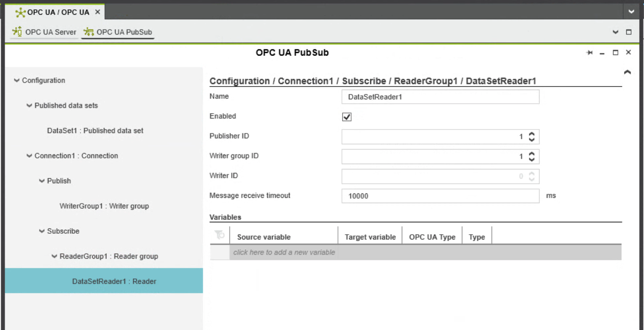
Task: Collapse the Publish node
Action: point(42,181)
